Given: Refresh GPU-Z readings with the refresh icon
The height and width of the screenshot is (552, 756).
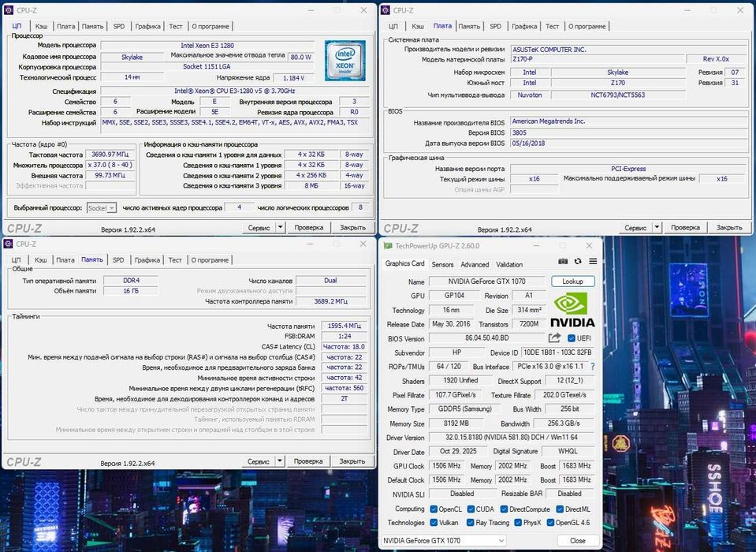Looking at the screenshot, I should click(578, 261).
